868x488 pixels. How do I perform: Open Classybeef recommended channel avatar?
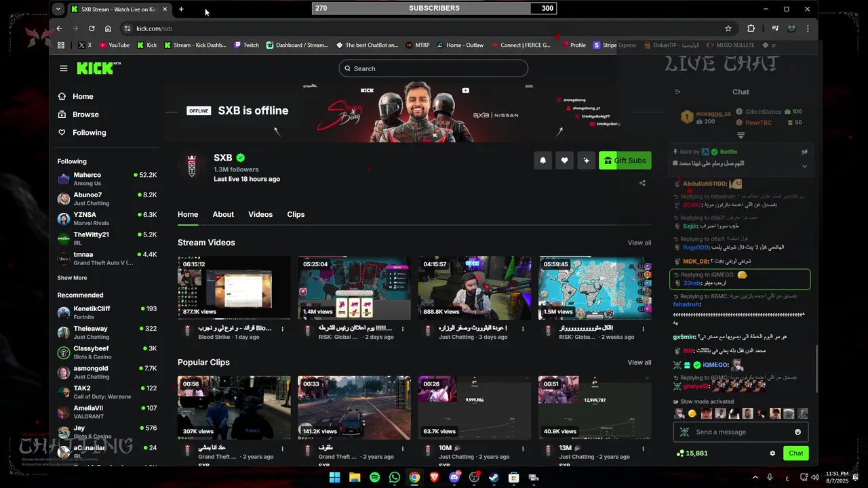[64, 352]
